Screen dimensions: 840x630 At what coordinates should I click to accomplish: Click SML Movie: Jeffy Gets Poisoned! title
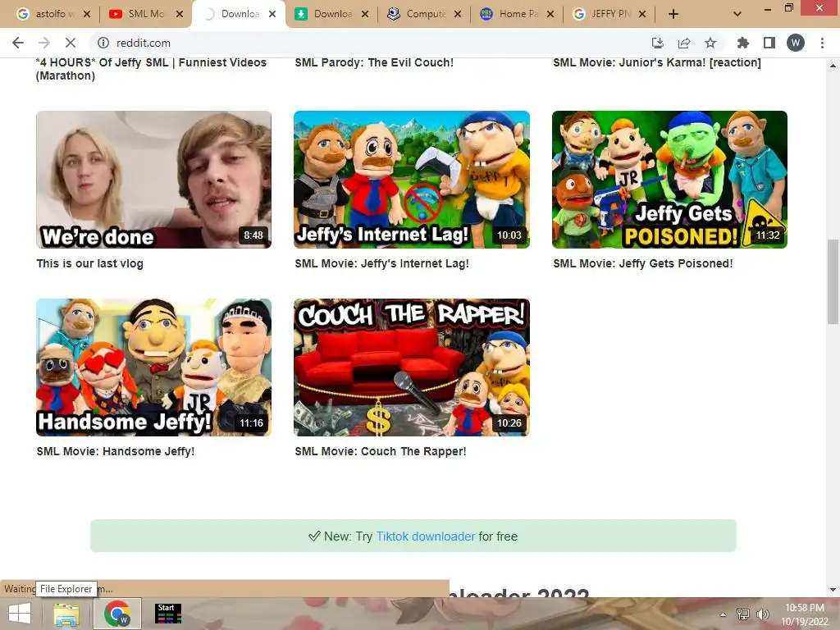tap(643, 263)
